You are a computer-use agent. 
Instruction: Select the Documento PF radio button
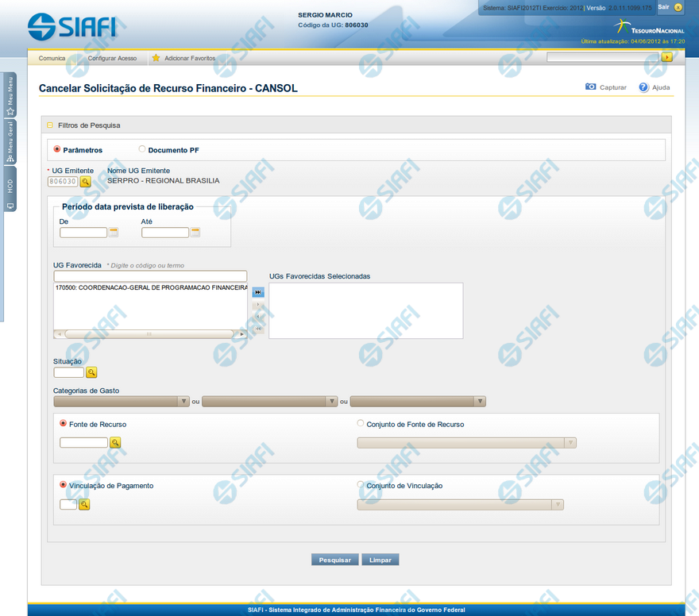click(x=142, y=148)
